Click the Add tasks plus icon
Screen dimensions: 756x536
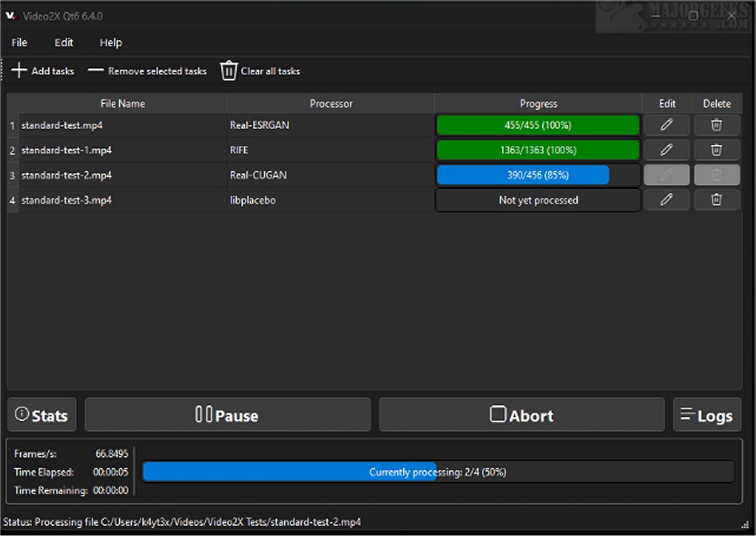point(19,70)
